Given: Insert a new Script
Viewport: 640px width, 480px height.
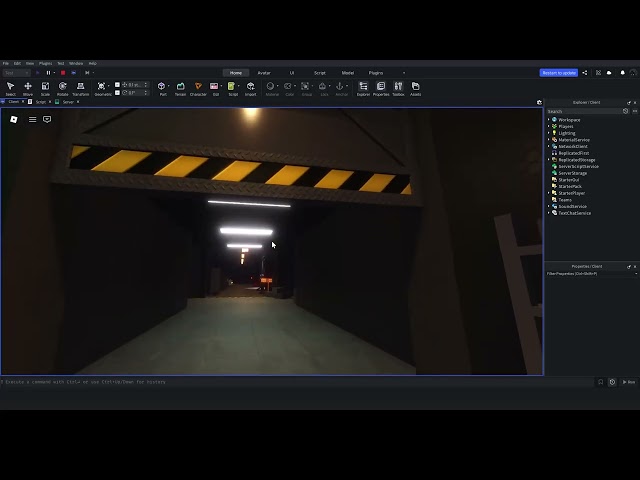Looking at the screenshot, I should tap(233, 89).
